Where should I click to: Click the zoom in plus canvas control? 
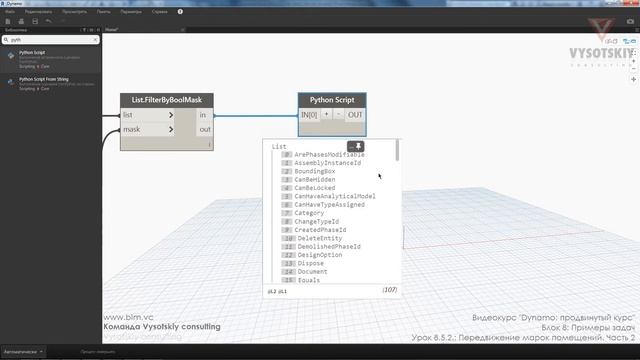tap(633, 61)
